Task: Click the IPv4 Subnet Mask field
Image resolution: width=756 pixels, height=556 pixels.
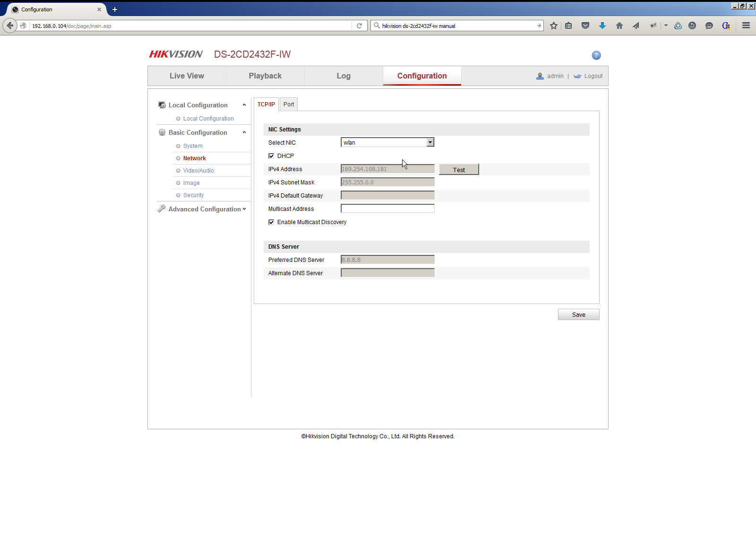Action: tap(387, 182)
